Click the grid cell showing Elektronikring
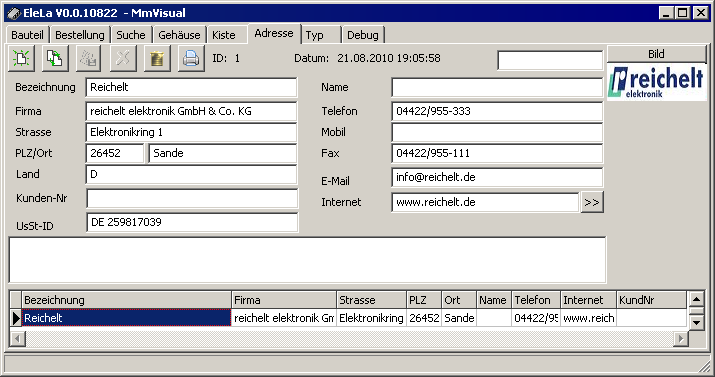Image resolution: width=715 pixels, height=377 pixels. coord(372,318)
